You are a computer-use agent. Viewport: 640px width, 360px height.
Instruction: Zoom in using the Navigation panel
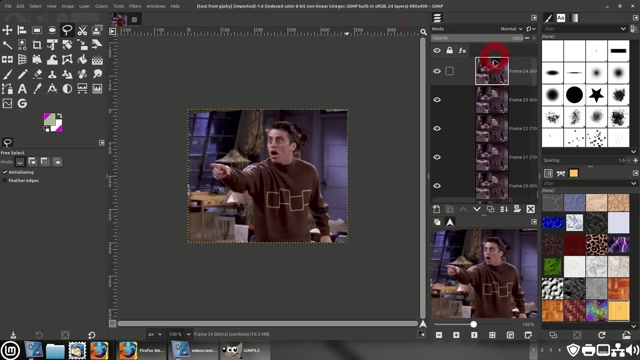(x=456, y=335)
